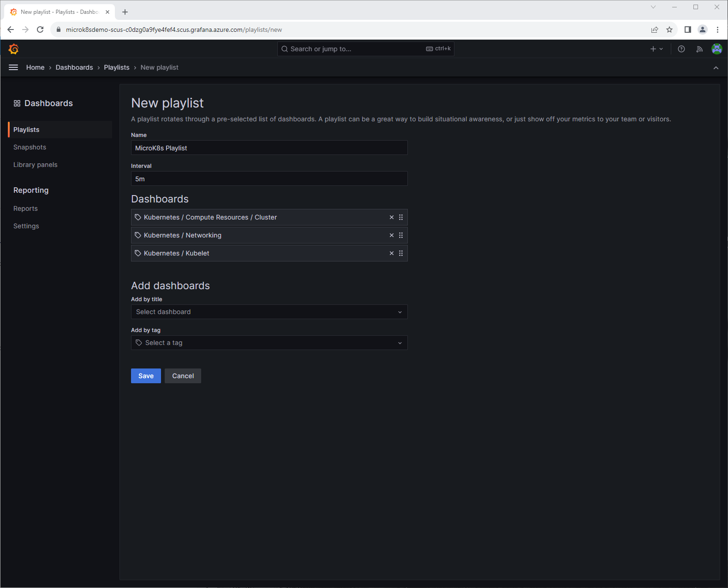728x588 pixels.
Task: Go to Library panels in sidebar
Action: tap(35, 165)
